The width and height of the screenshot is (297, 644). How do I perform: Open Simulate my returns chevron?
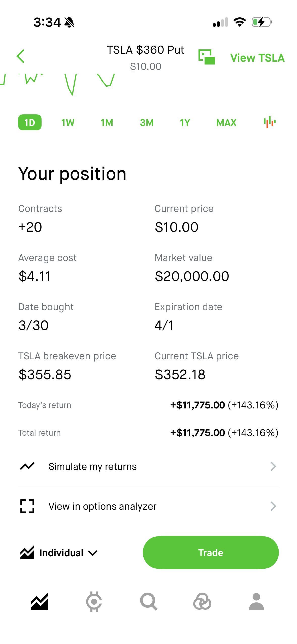click(273, 466)
